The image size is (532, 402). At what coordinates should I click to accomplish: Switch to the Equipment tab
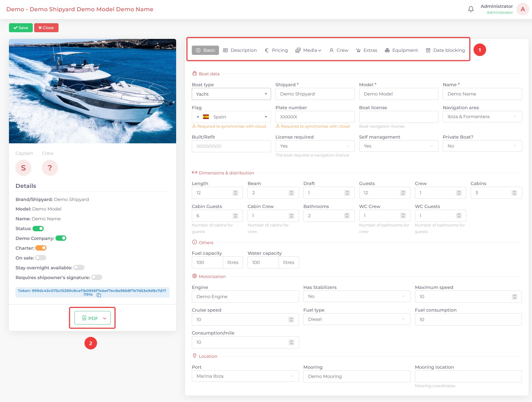401,50
